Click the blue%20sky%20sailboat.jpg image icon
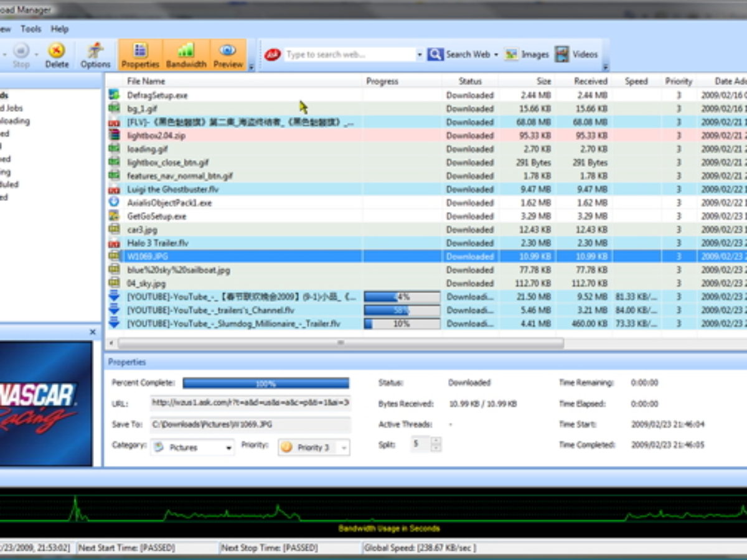Screen dimensions: 747x560 coord(114,270)
